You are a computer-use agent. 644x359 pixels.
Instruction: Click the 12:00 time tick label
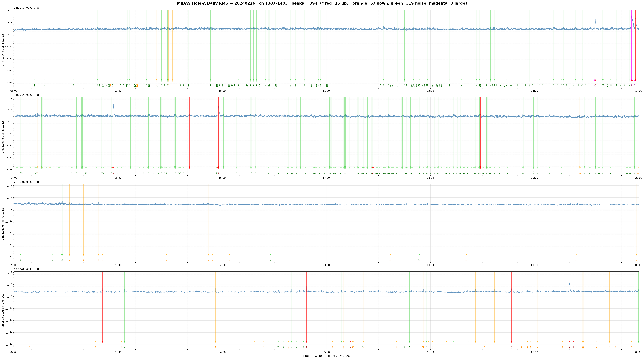click(x=430, y=91)
